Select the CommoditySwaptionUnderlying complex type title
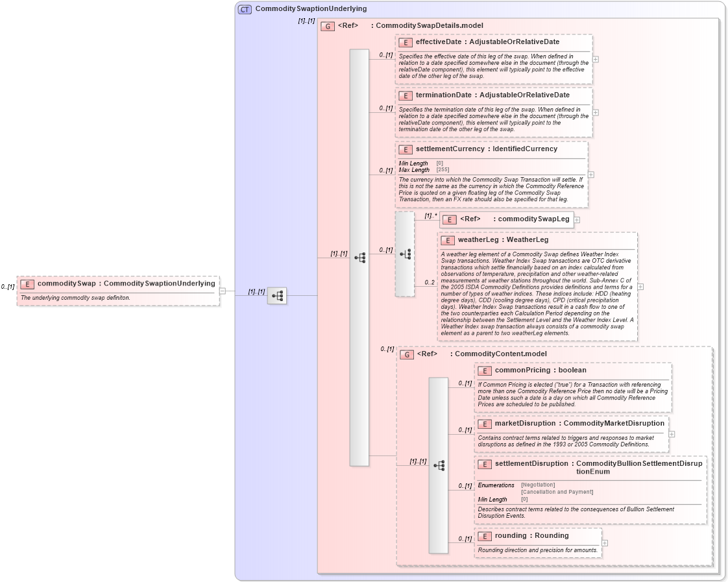This screenshot has height=582, width=728. click(311, 9)
